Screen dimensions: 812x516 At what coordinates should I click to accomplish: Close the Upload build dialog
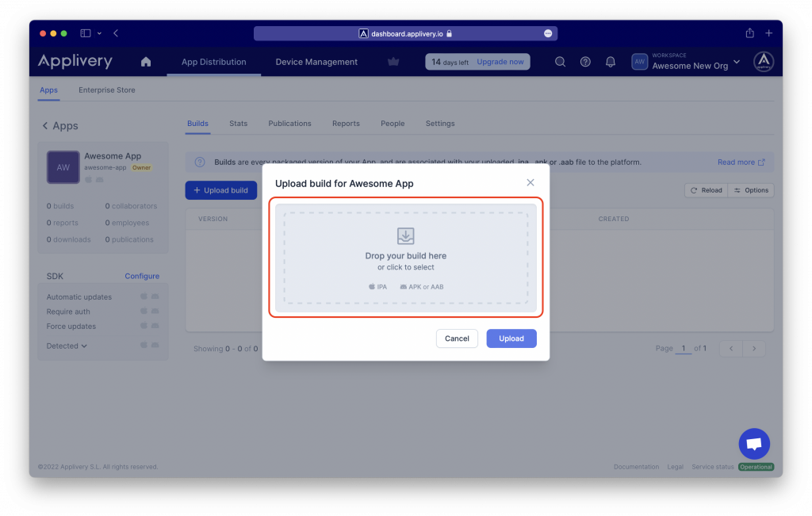click(530, 182)
